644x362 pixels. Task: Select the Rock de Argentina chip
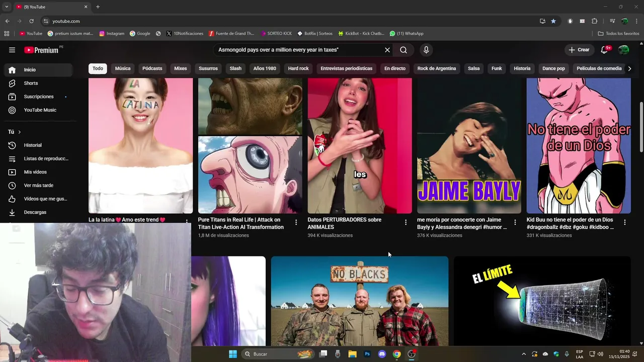click(437, 68)
